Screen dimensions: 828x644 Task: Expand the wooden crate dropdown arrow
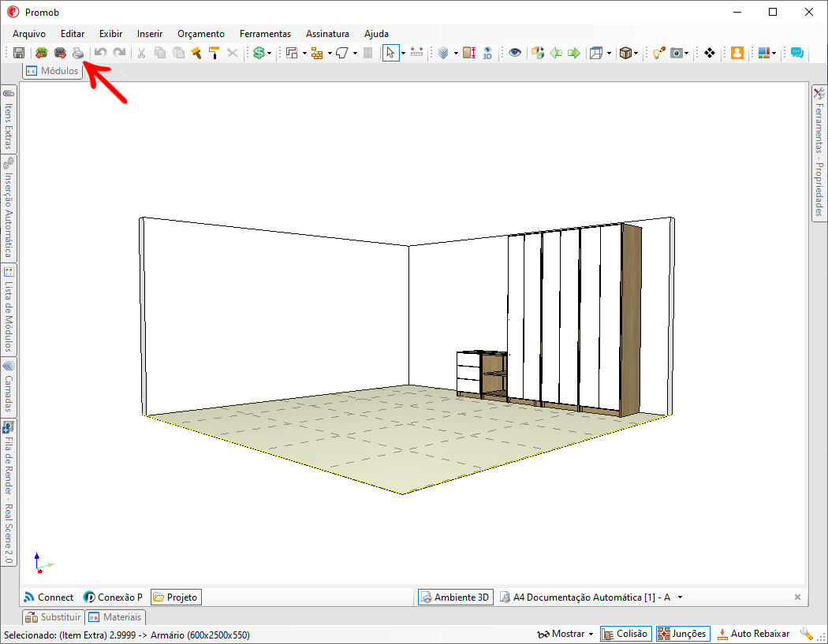(x=636, y=54)
